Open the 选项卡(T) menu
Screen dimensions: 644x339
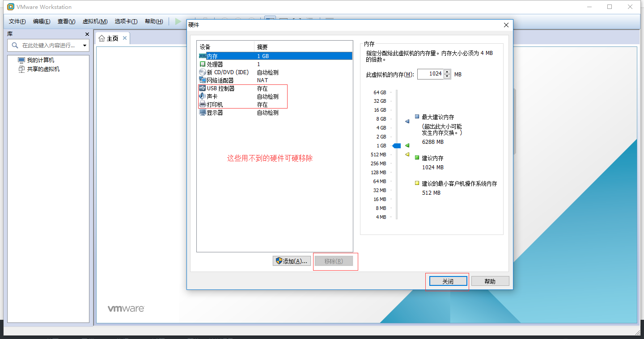point(126,21)
